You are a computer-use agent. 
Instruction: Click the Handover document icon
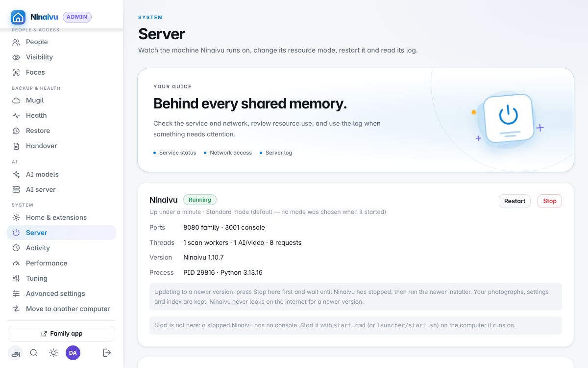click(16, 146)
